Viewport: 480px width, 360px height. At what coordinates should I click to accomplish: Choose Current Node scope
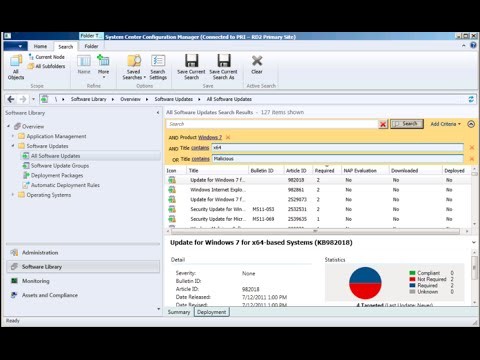[47, 57]
